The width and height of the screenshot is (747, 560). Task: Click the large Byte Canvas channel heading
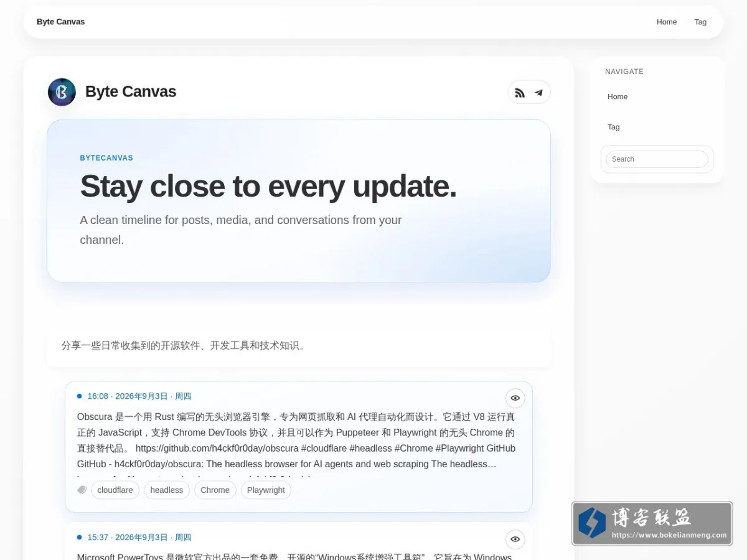click(131, 91)
